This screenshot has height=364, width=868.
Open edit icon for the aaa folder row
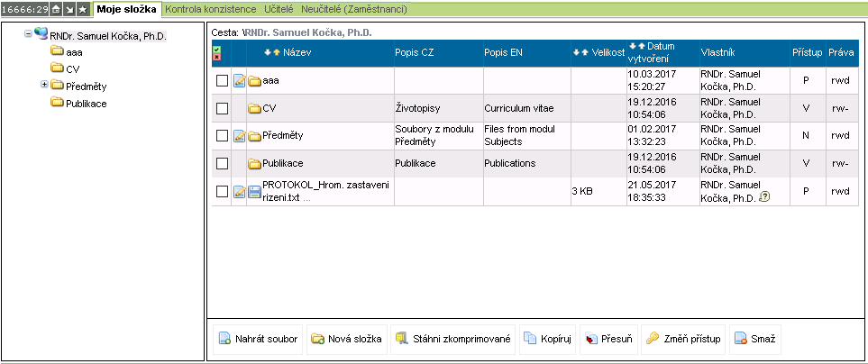(239, 81)
